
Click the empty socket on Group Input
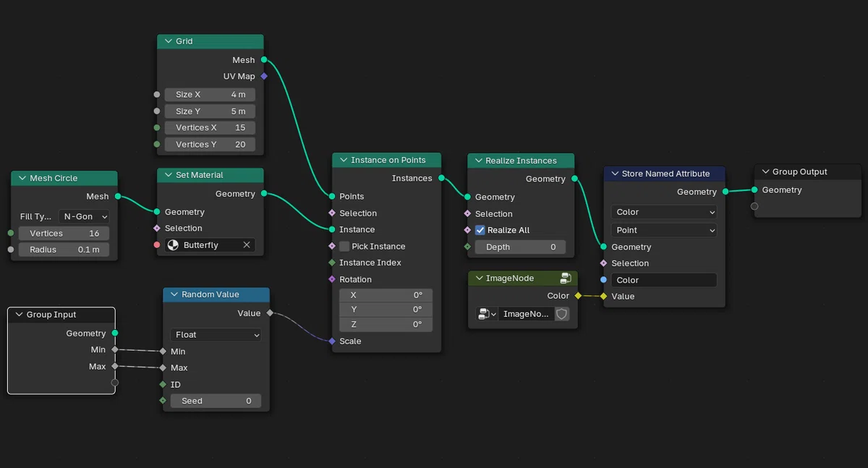[115, 383]
